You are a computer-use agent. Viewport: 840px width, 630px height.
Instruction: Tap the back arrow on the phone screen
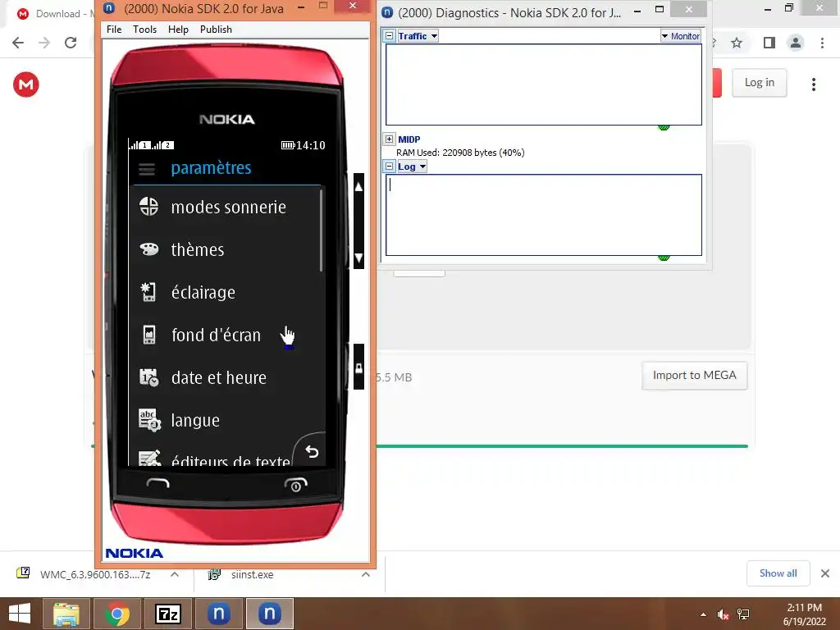[x=312, y=452]
